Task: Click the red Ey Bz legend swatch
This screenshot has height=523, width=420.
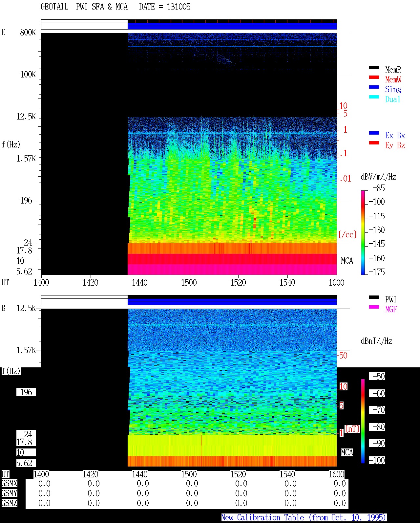Action: (x=374, y=143)
